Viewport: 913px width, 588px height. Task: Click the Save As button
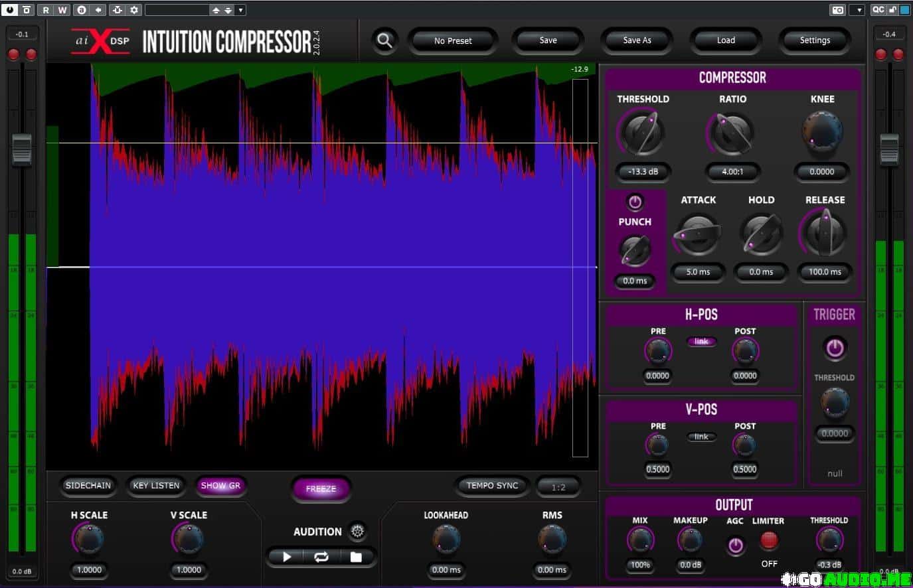[x=637, y=40]
